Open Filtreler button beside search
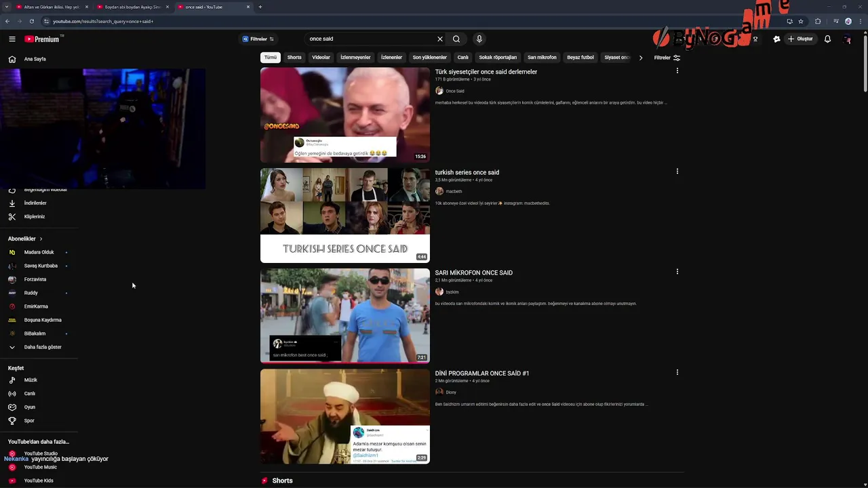Screen dimensions: 868x488 pos(258,39)
